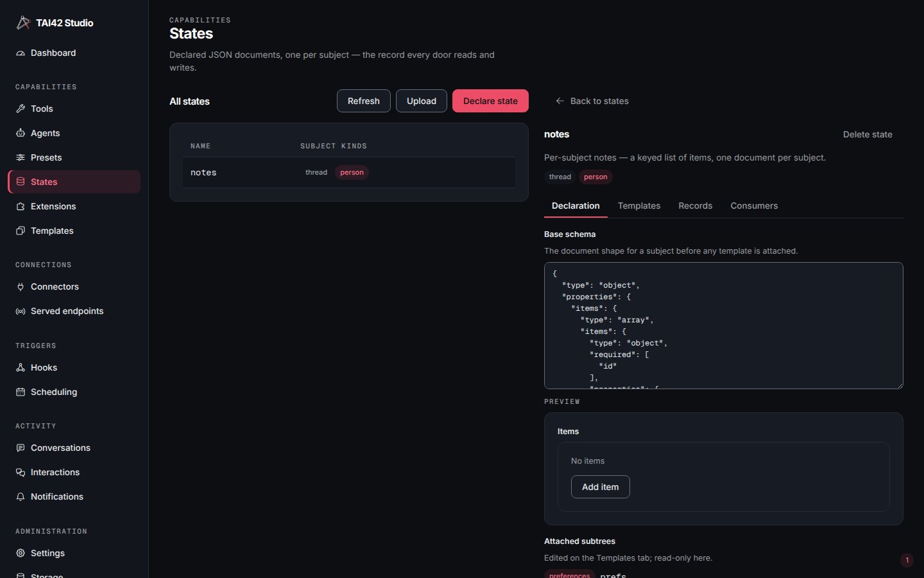The height and width of the screenshot is (578, 924).
Task: Click the Connectors plug icon
Action: [21, 287]
